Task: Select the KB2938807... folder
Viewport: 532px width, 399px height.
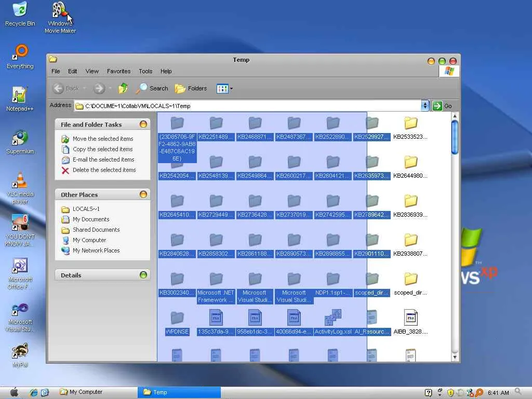Action: click(410, 246)
